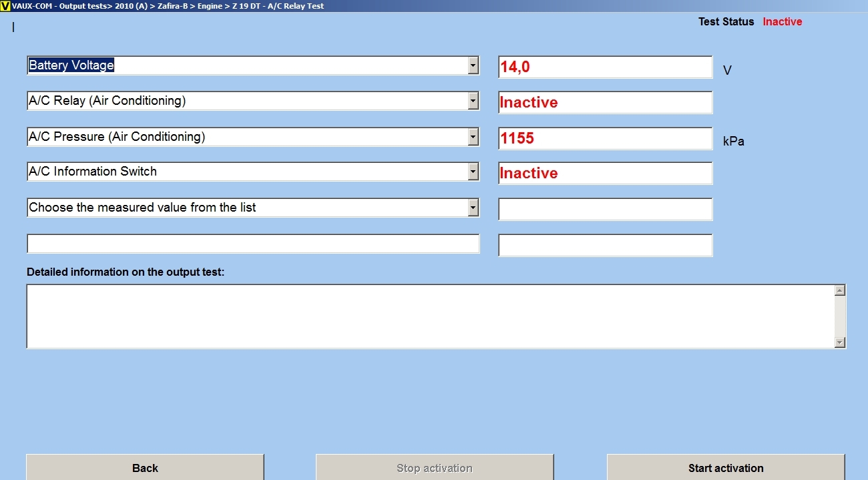Viewport: 868px width, 480px height.
Task: Click the VAUX-COM icon in the title bar
Action: pyautogui.click(x=5, y=5)
